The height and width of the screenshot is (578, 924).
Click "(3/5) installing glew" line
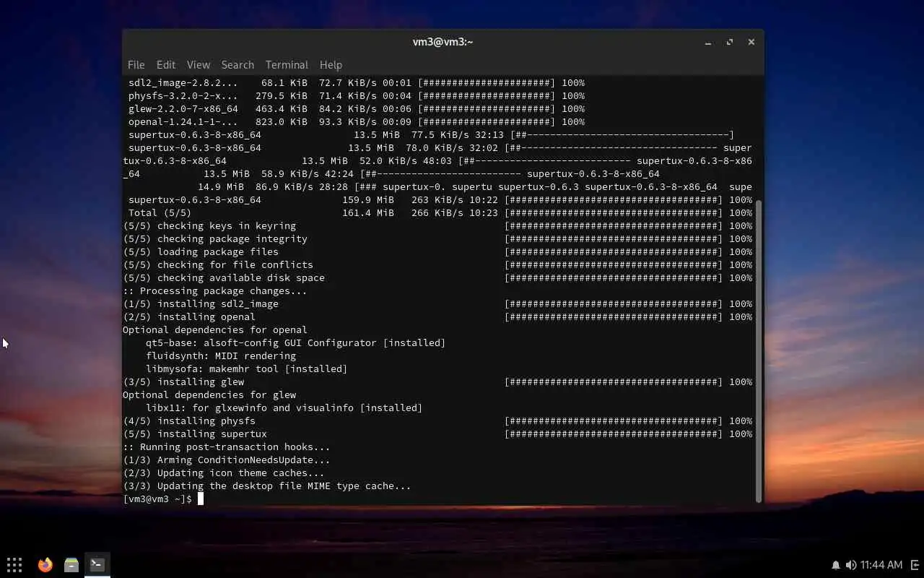(437, 382)
